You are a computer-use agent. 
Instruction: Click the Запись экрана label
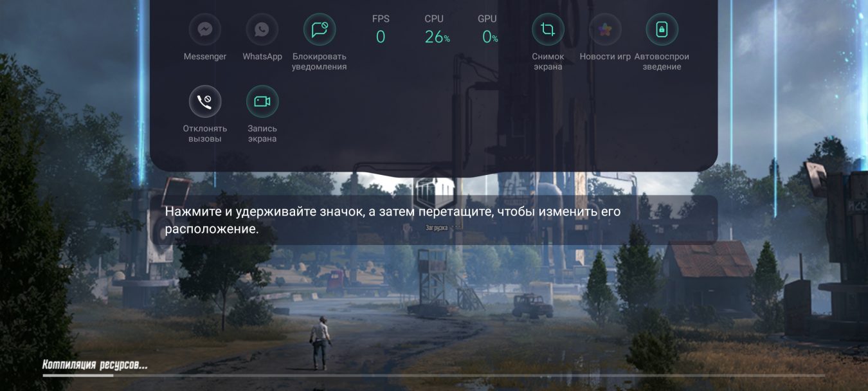click(262, 134)
